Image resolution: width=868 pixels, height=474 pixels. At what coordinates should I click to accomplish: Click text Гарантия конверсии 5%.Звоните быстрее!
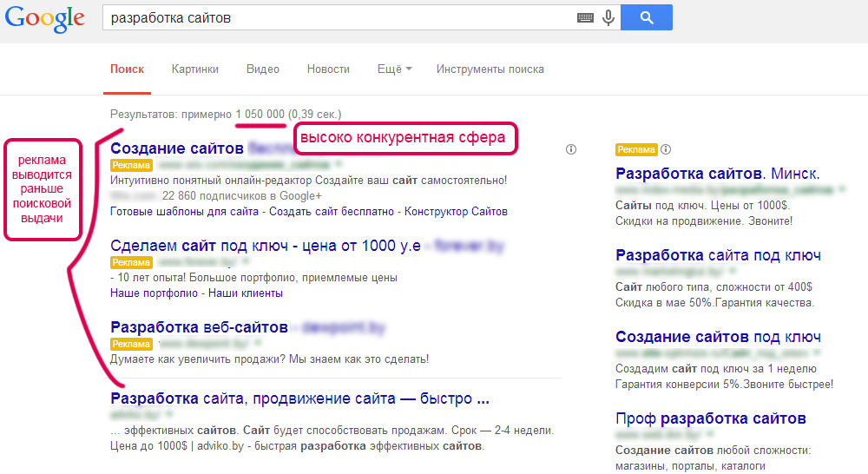[724, 384]
